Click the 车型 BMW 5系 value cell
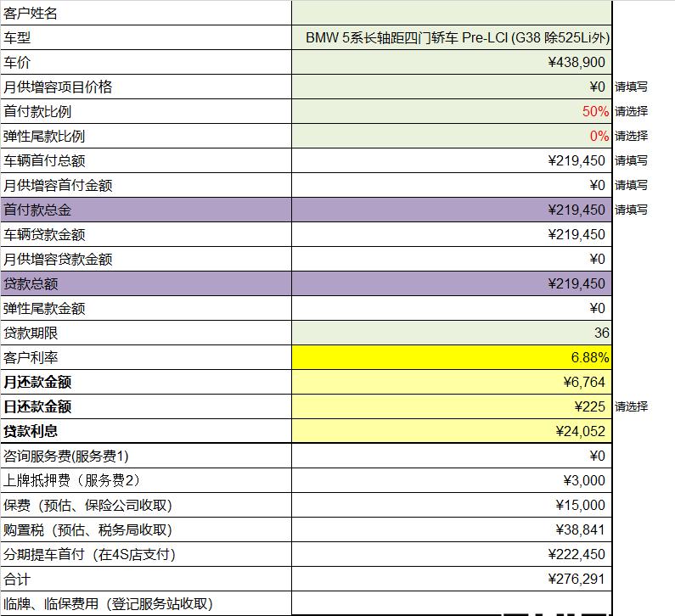This screenshot has height=616, width=675. pos(452,37)
